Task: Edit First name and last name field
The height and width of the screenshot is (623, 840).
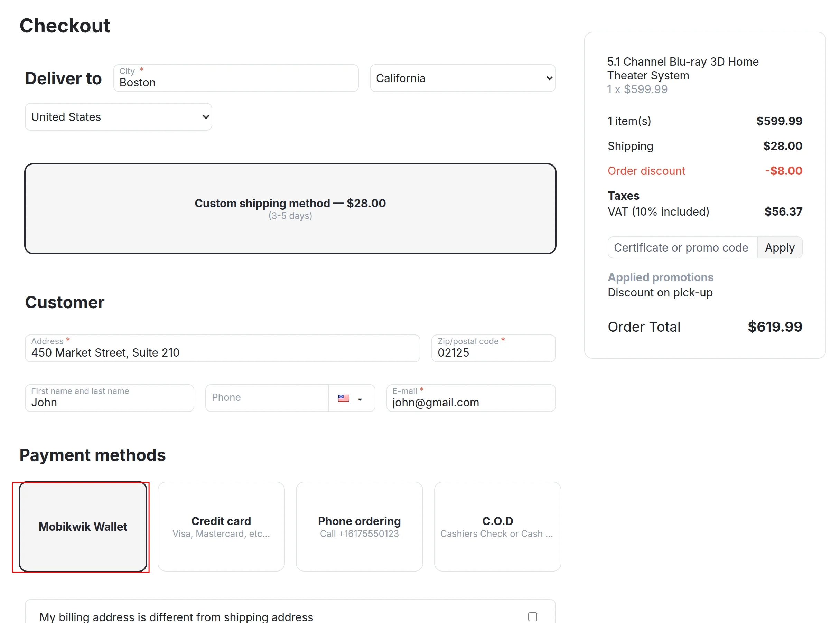Action: point(109,398)
